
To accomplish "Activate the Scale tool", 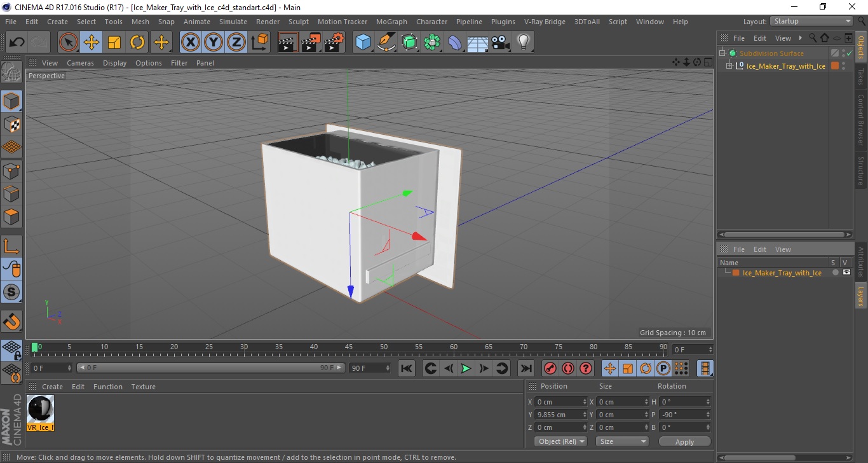I will [x=114, y=43].
